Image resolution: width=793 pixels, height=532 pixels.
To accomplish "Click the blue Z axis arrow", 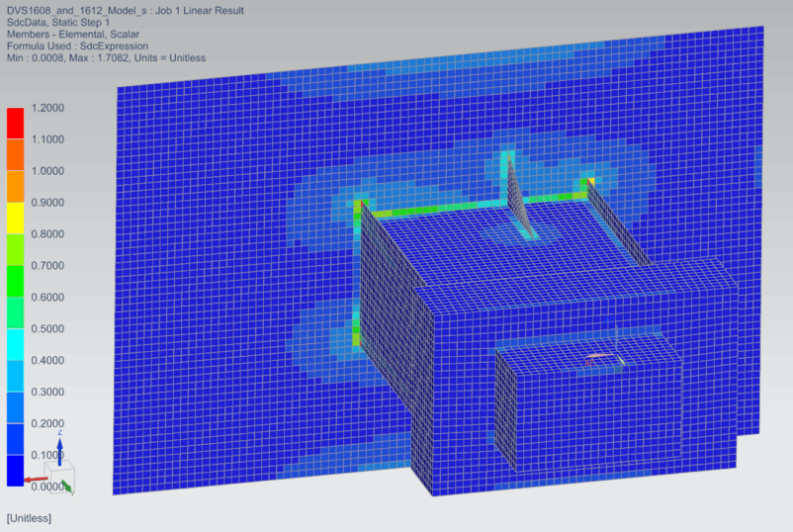I will (x=59, y=452).
